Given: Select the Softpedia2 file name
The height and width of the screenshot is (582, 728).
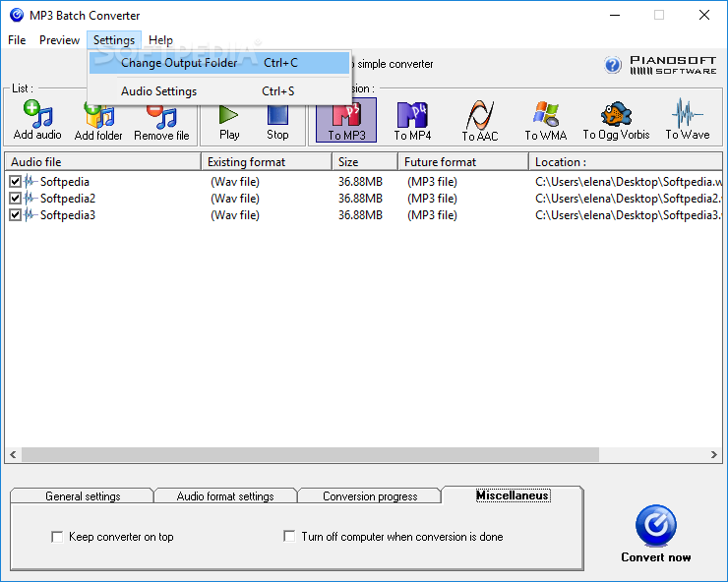Looking at the screenshot, I should [68, 199].
